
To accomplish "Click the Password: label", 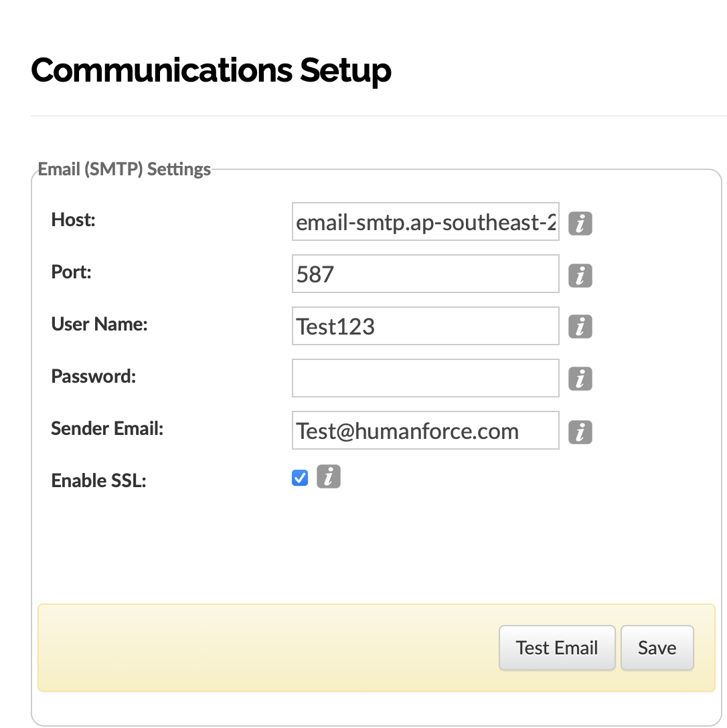I will click(93, 376).
